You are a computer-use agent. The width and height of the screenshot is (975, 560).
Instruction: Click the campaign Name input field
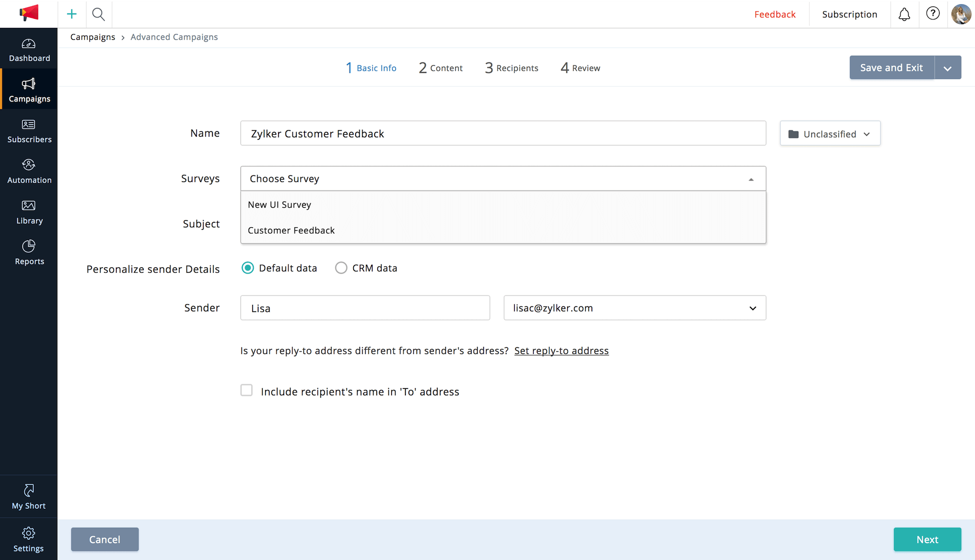coord(503,133)
